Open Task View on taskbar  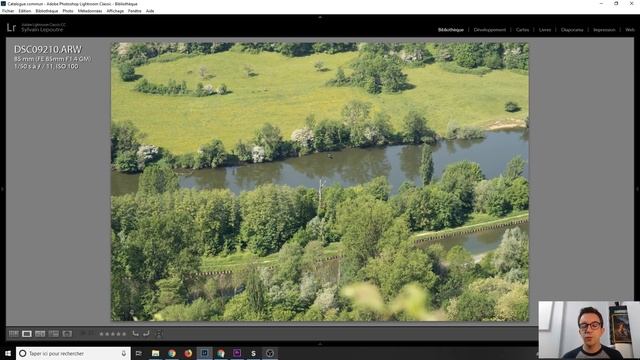[139, 353]
